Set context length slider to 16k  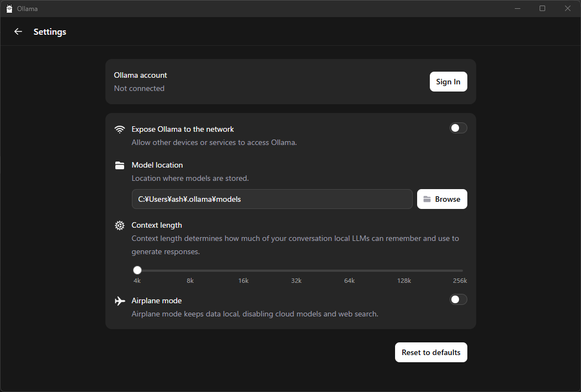coord(243,270)
